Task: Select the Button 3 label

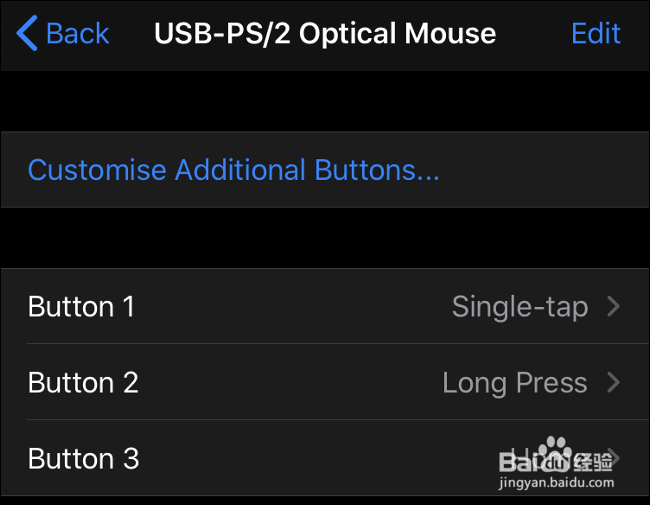Action: pyautogui.click(x=83, y=458)
